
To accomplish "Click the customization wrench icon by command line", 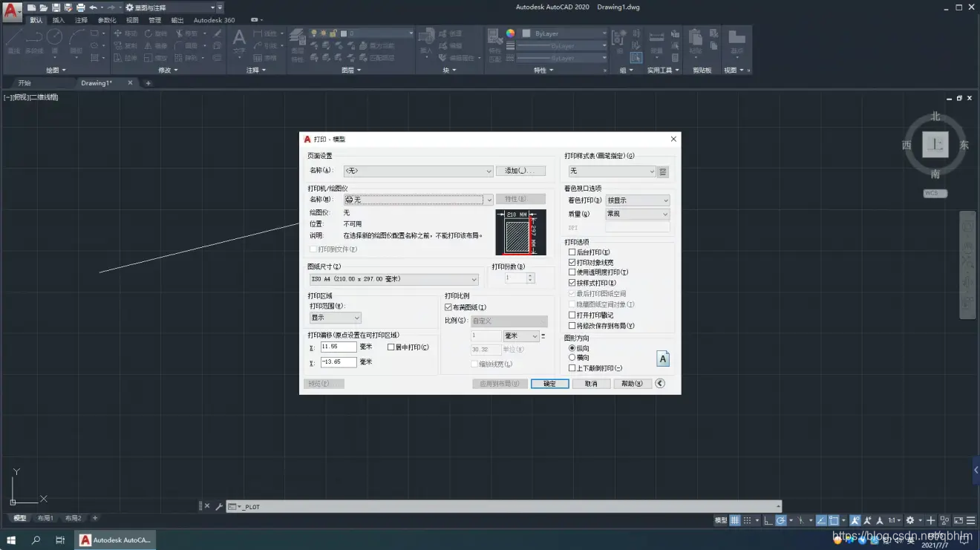I will (x=219, y=506).
